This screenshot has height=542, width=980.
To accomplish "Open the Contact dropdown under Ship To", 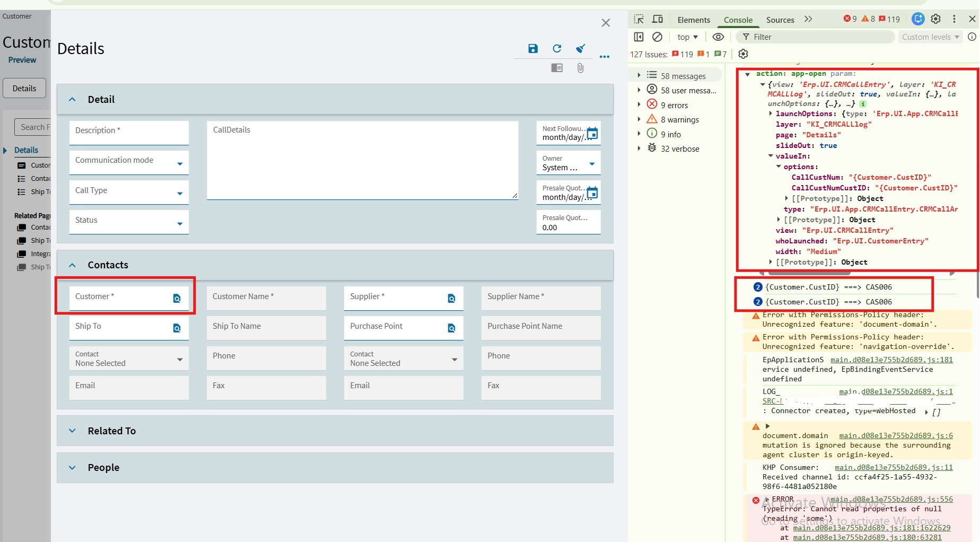I will [x=129, y=359].
